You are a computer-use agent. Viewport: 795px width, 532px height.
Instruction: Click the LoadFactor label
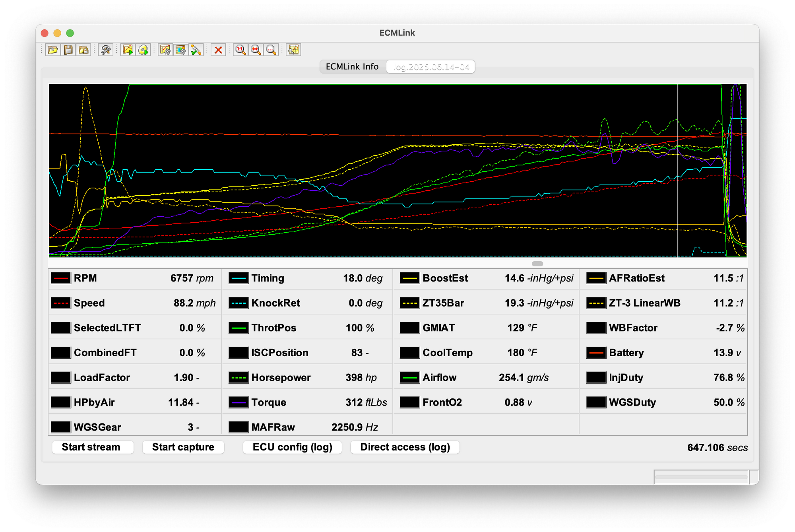[102, 378]
